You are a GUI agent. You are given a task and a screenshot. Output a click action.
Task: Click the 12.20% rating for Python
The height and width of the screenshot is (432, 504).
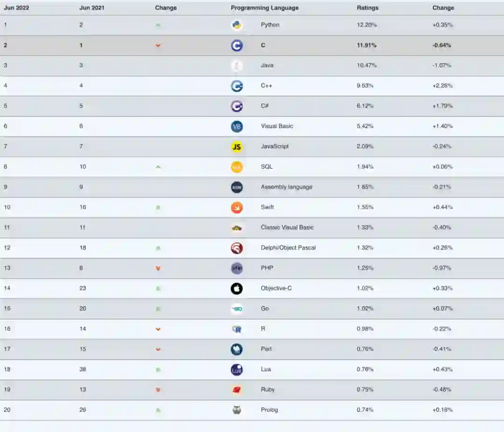pyautogui.click(x=367, y=25)
